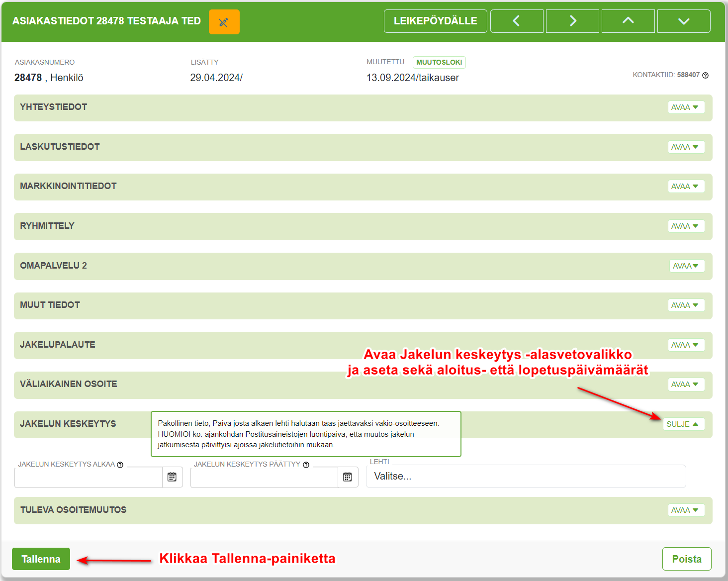Expand the Jakelupalaute section with AVAA
This screenshot has height=581, width=728.
pos(686,345)
